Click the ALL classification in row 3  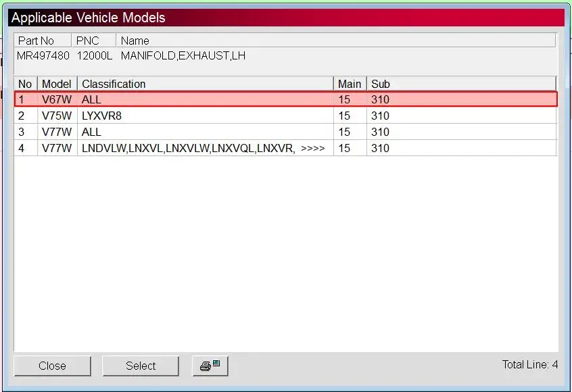click(91, 132)
